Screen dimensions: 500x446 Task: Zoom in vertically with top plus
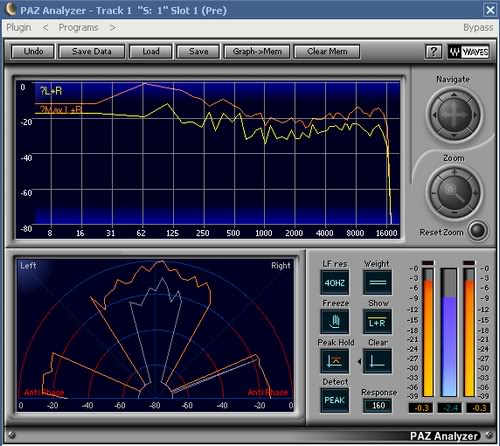pyautogui.click(x=454, y=173)
